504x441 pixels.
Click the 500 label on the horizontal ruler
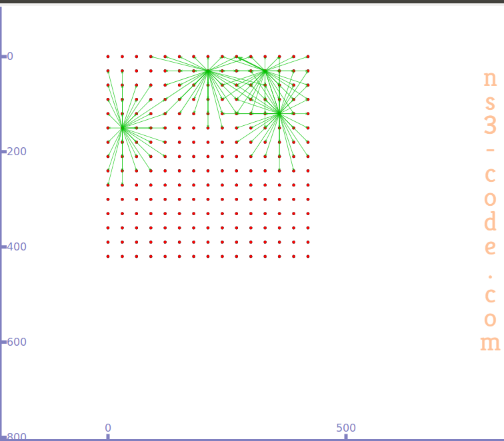click(x=346, y=428)
